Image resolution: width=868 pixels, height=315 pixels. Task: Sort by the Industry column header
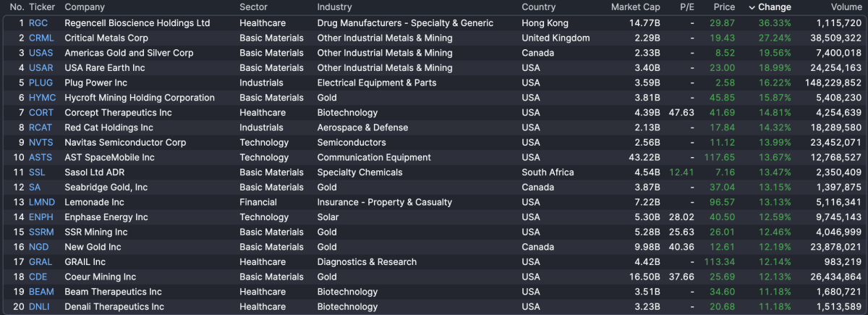[x=334, y=7]
